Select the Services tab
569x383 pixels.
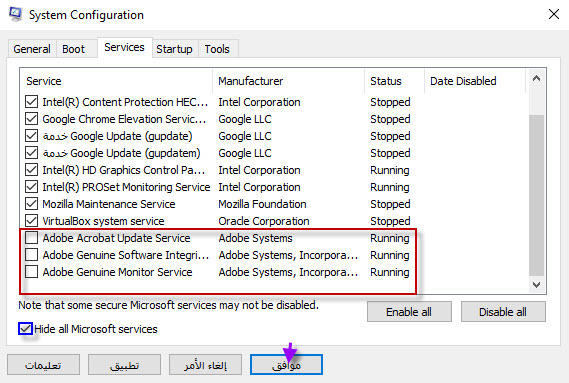pyautogui.click(x=124, y=48)
